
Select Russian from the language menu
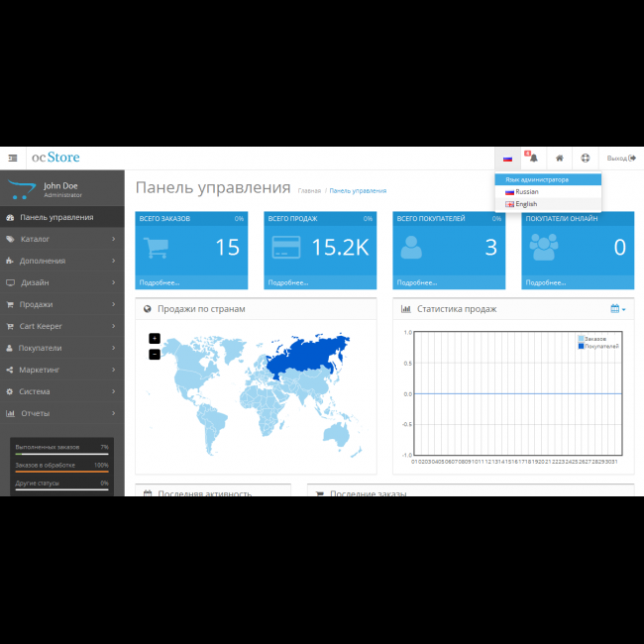point(526,191)
